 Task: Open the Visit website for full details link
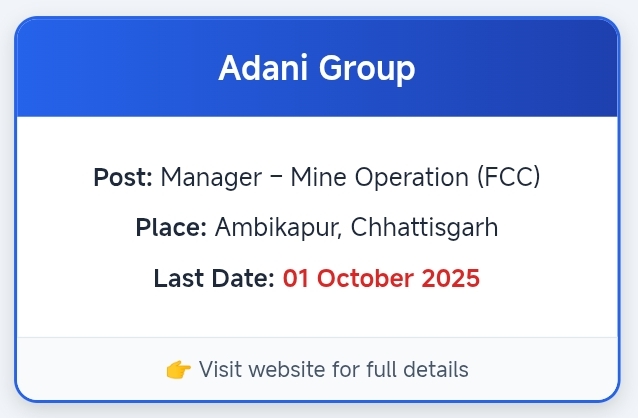click(333, 370)
